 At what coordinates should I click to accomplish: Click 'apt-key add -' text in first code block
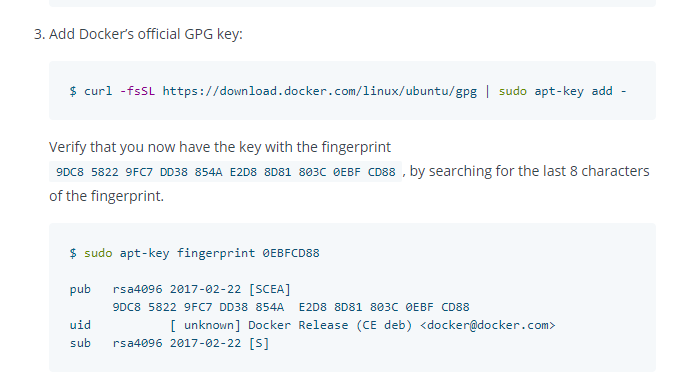click(580, 91)
